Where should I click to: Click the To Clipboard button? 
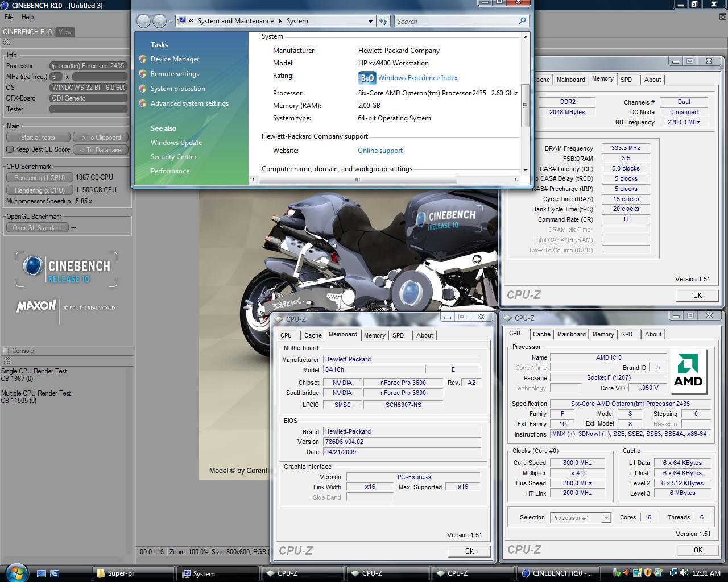coord(100,137)
